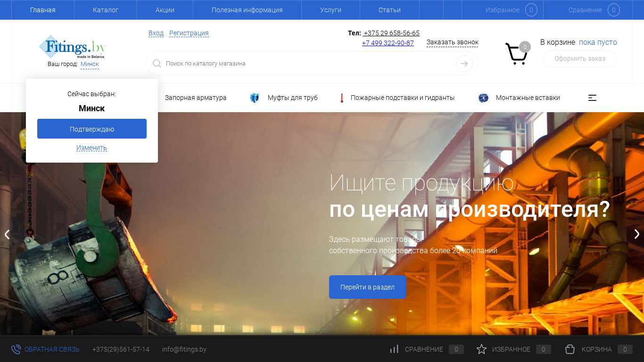Click the search magnifier icon
644x362 pixels.
157,64
